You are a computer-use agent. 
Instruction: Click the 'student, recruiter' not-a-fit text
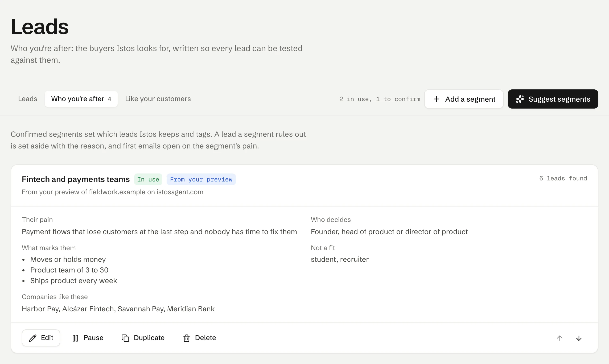tap(340, 259)
